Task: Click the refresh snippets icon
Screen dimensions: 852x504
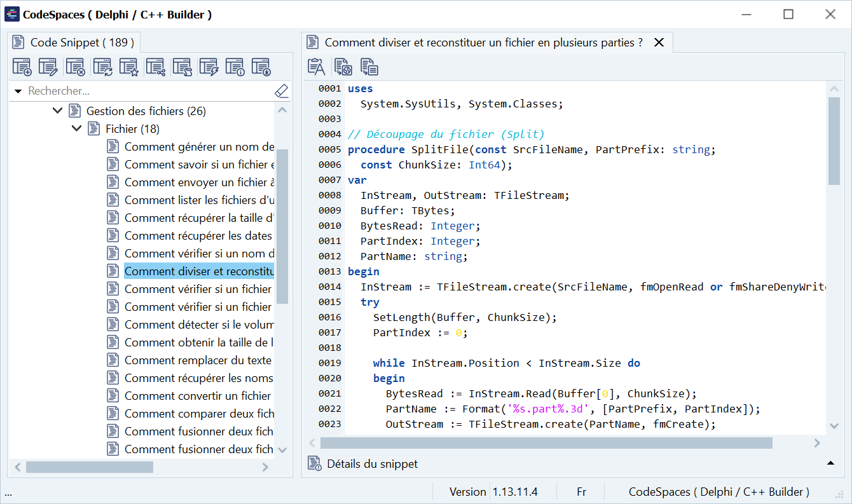Action: click(x=102, y=67)
